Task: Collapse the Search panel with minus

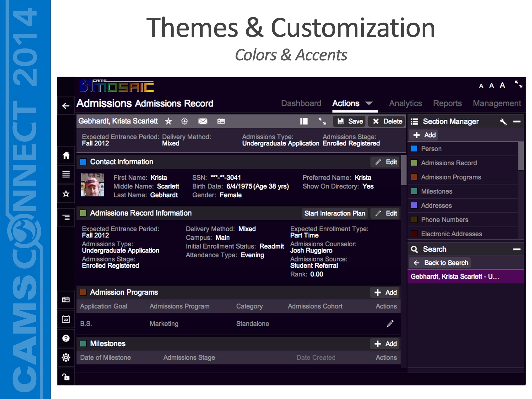Action: pos(517,249)
